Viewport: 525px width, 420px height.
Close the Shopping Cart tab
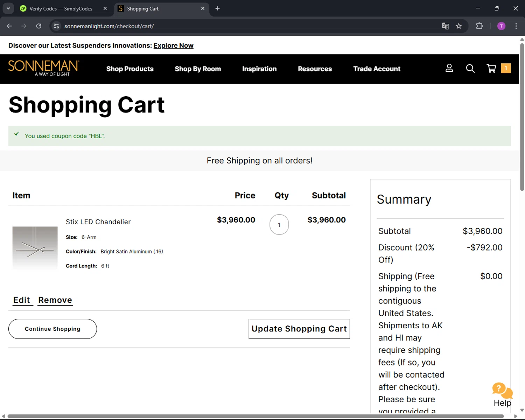click(x=203, y=8)
